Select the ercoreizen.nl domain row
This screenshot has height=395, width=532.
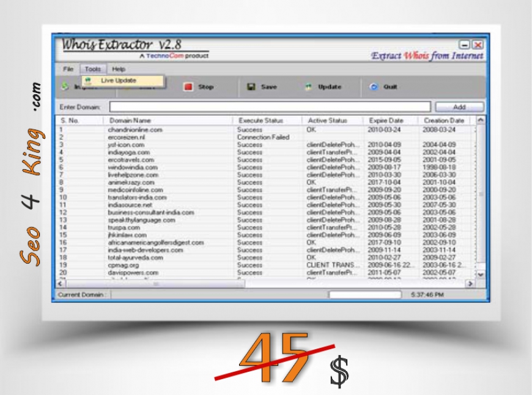[126, 137]
